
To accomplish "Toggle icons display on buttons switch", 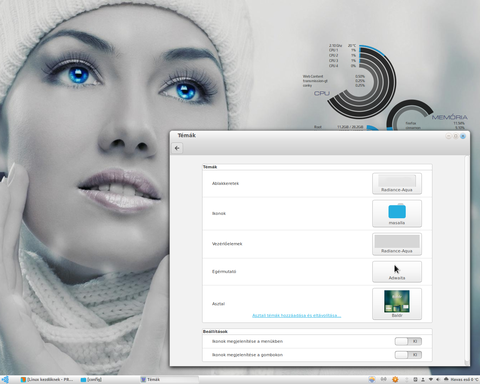I will (x=408, y=355).
